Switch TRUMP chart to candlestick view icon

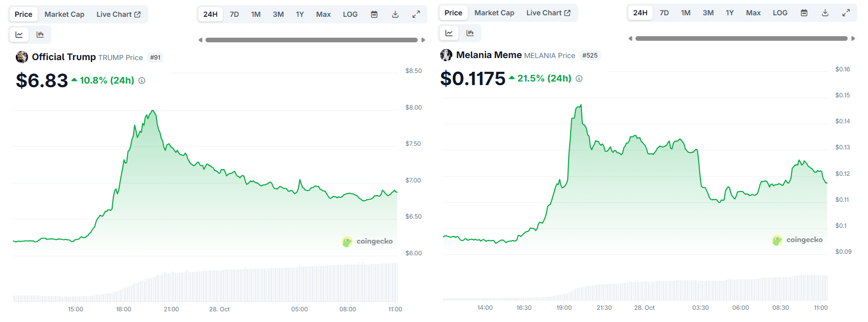tap(40, 35)
